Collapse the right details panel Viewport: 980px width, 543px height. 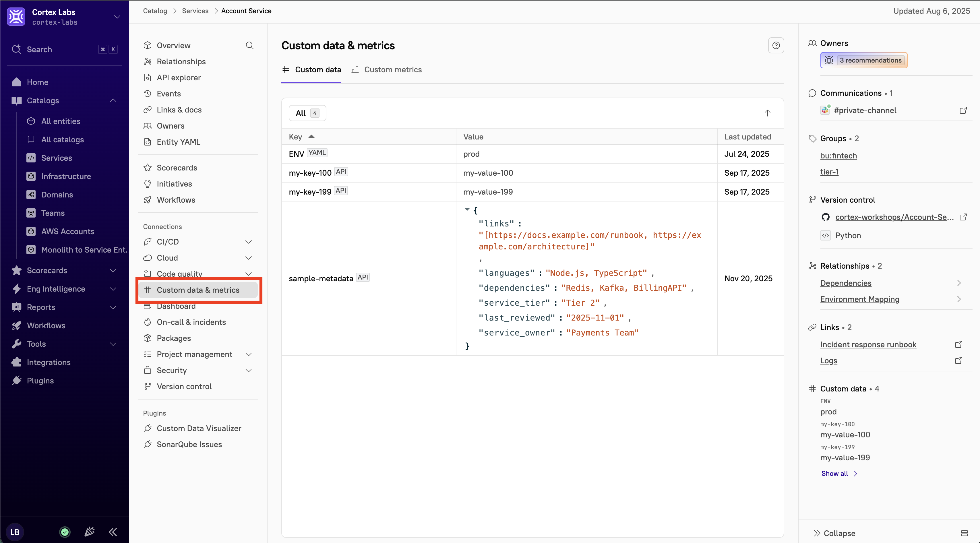834,534
